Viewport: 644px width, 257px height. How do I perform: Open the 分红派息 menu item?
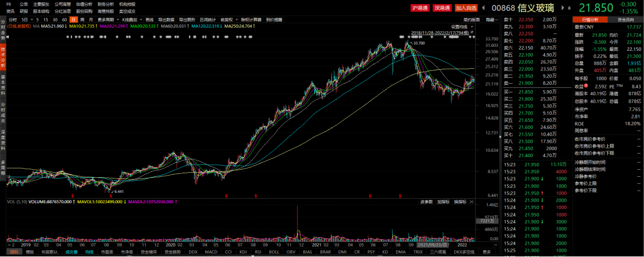(62, 11)
